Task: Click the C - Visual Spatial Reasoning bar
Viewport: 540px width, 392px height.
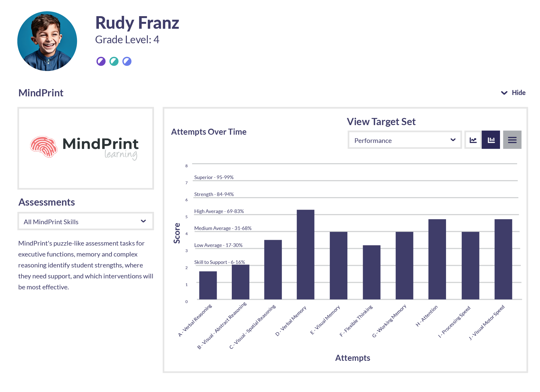Action: (x=273, y=269)
